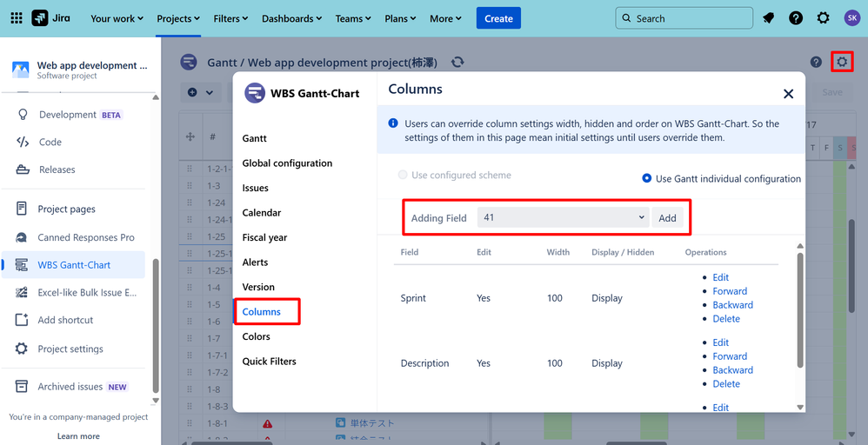Expand the More menu
This screenshot has width=868, height=445.
pos(445,18)
